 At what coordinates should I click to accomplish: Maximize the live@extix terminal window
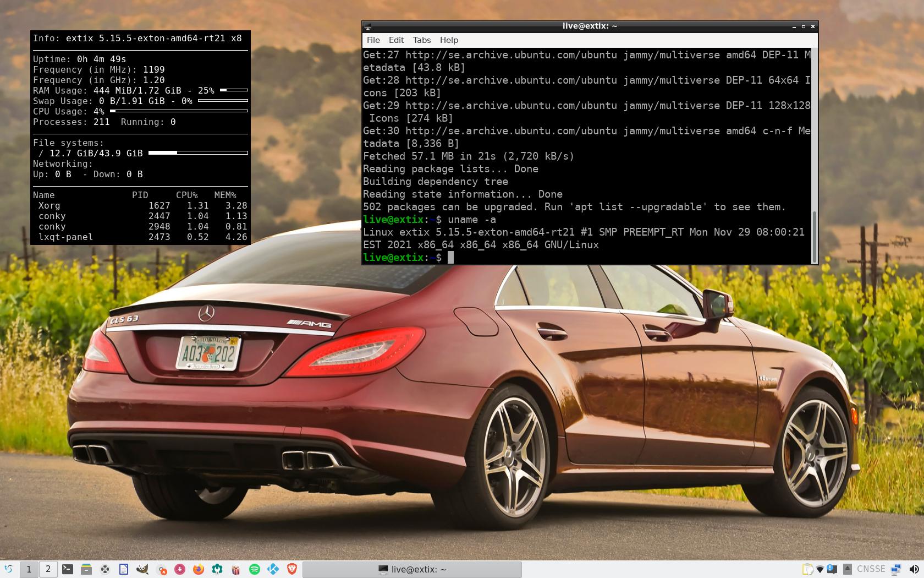(x=804, y=26)
